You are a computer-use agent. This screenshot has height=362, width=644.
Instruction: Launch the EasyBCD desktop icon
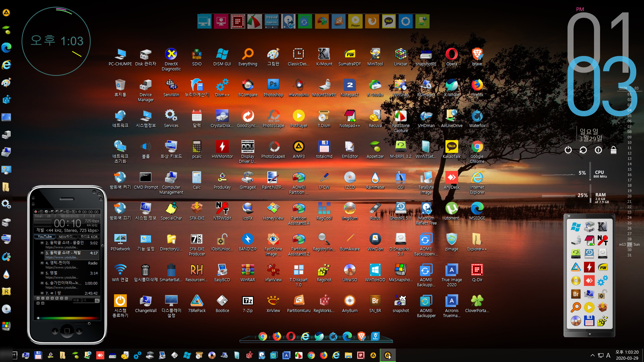coord(222,273)
